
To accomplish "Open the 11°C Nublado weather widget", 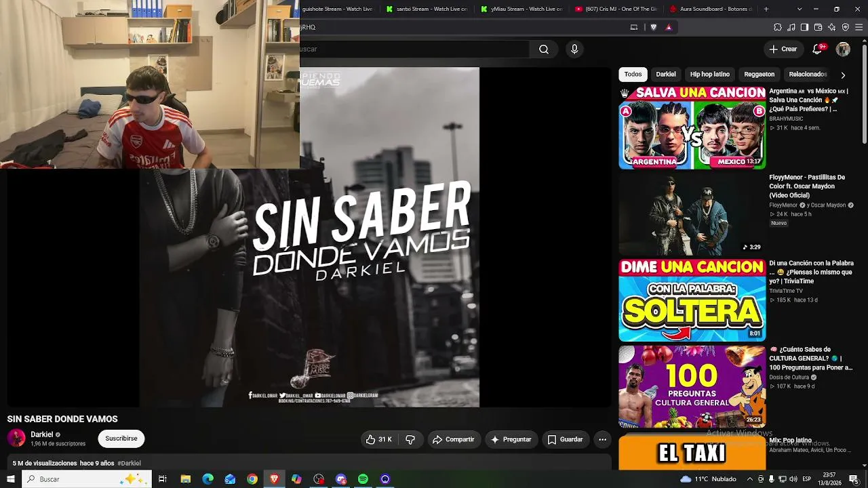I will tap(708, 479).
